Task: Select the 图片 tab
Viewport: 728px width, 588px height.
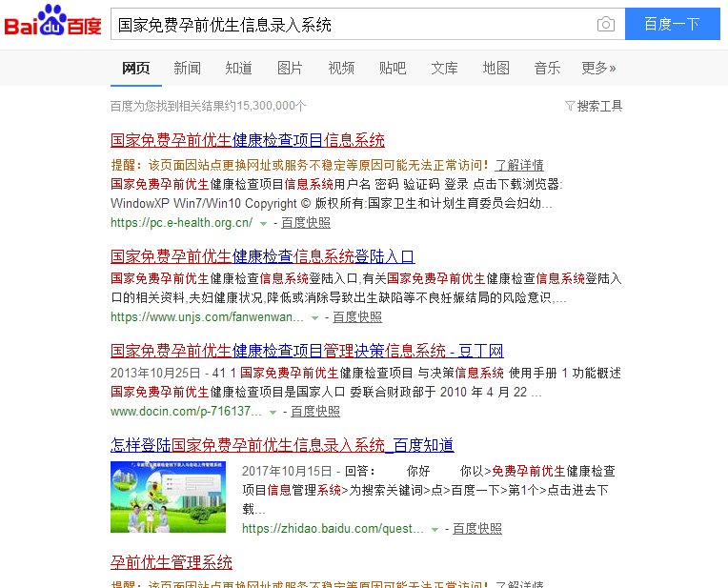Action: pos(290,69)
